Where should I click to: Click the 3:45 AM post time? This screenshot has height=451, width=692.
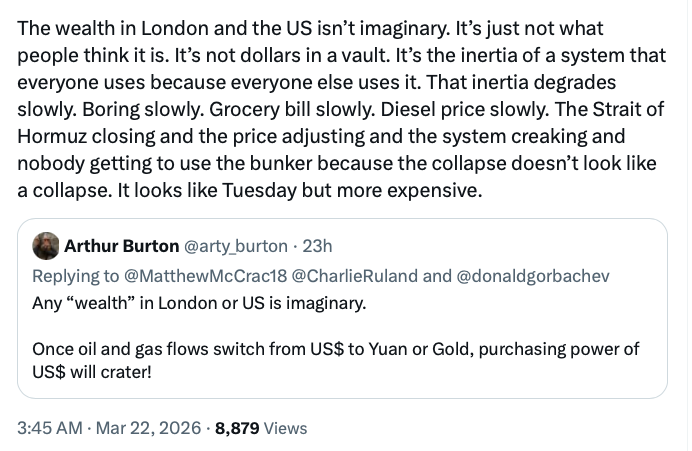pyautogui.click(x=46, y=428)
